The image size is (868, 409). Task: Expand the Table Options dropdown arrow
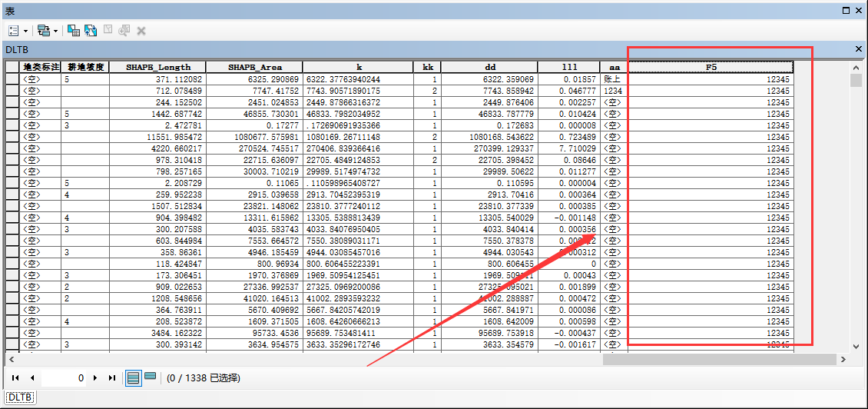click(x=25, y=31)
